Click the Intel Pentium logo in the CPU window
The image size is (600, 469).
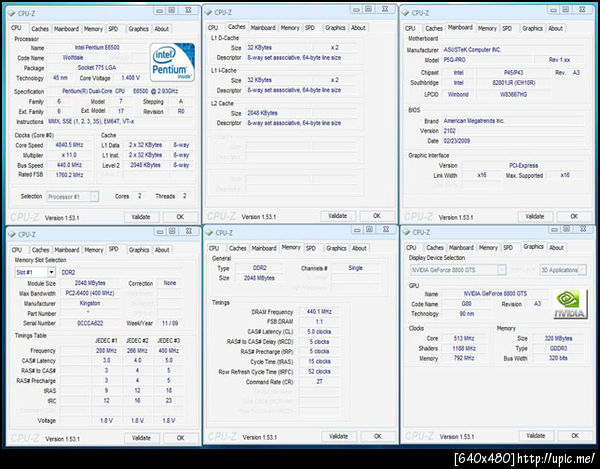(172, 62)
